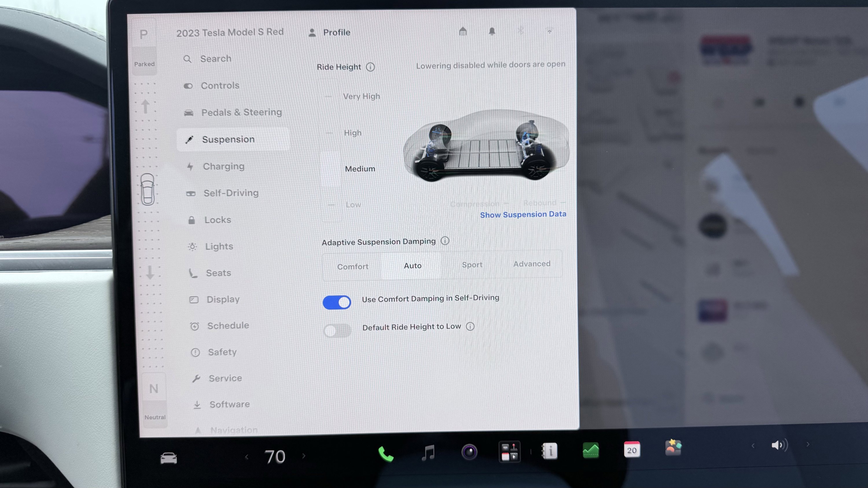Screen dimensions: 868x488
Task: Show info for Default Ride Height to Low
Action: coord(470,326)
